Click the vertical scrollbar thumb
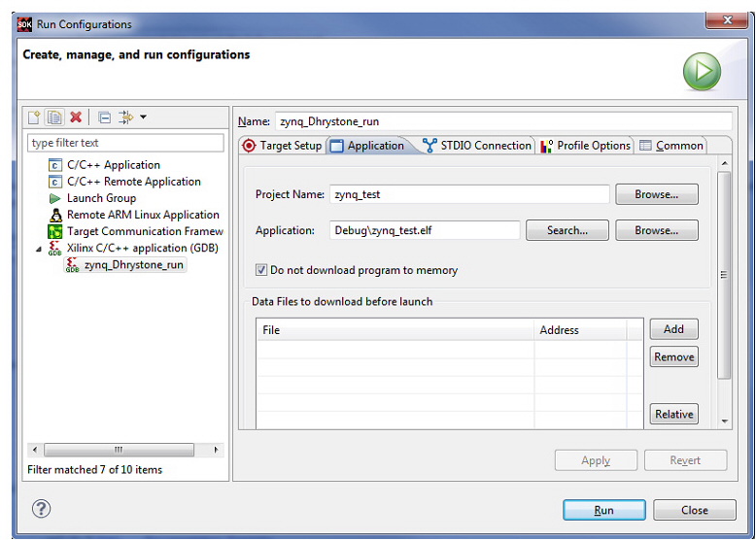756x540 pixels. coord(724,275)
